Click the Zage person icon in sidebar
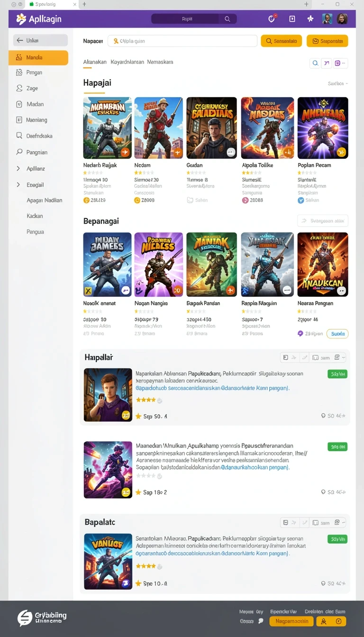This screenshot has width=364, height=637. (x=19, y=88)
